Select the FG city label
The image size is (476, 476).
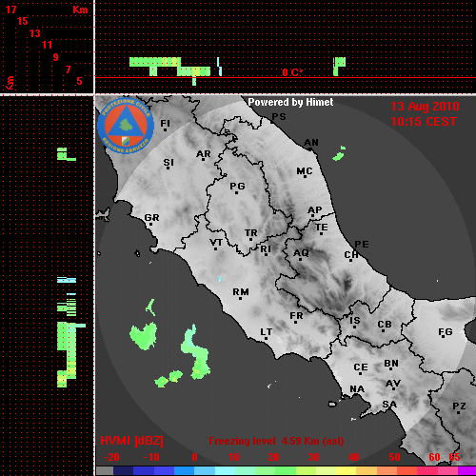446,332
